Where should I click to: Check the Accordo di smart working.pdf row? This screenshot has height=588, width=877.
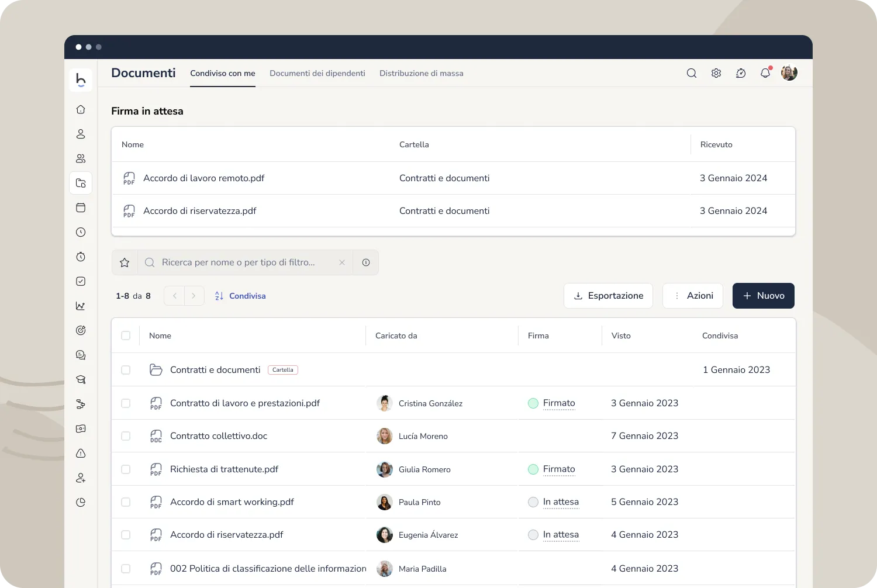(x=126, y=502)
